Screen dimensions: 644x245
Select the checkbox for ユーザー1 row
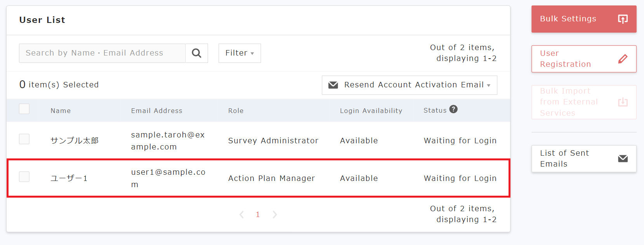point(24,177)
